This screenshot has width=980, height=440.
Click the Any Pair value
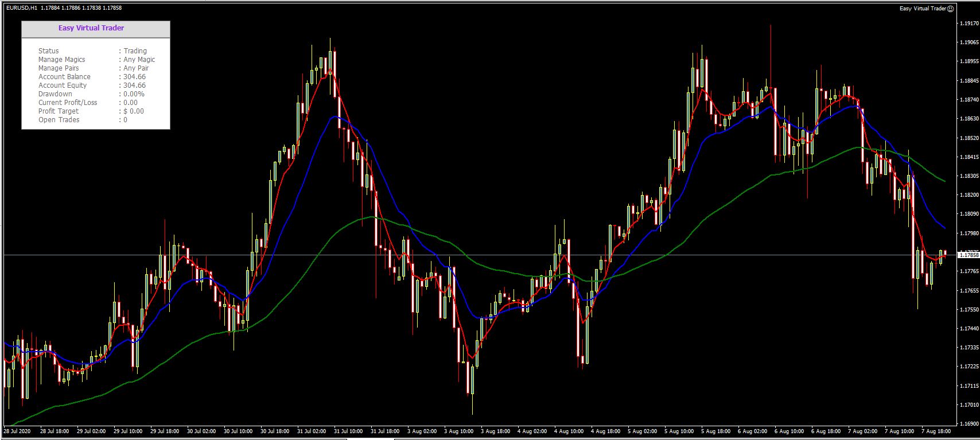click(x=136, y=68)
